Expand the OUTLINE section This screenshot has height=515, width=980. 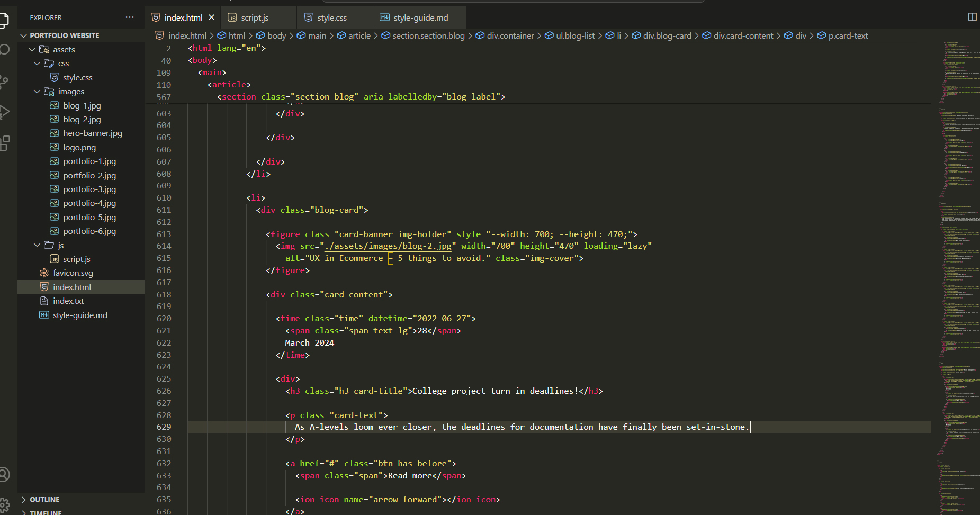coord(81,500)
